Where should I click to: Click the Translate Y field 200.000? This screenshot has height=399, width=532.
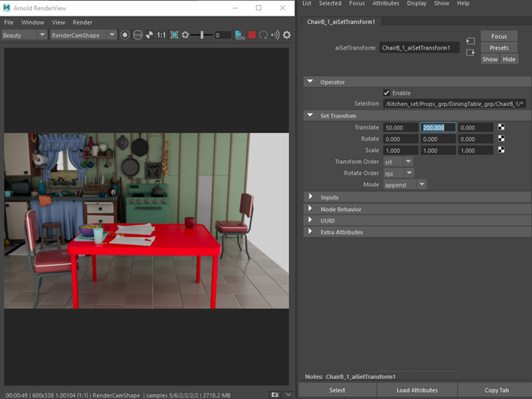[x=438, y=128]
